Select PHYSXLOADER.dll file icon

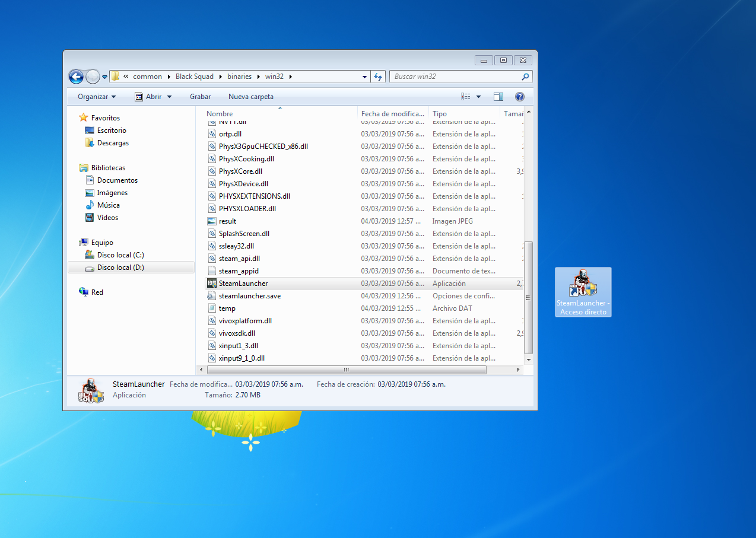tap(212, 209)
